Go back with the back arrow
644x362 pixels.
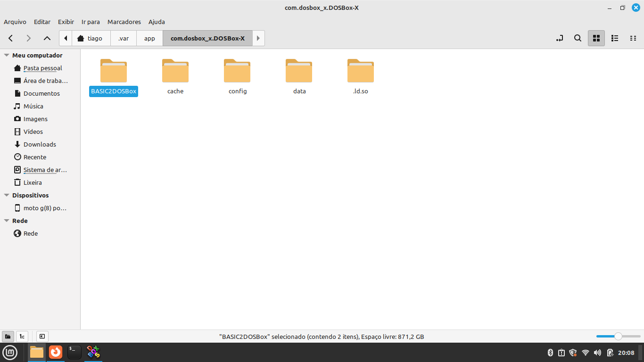click(11, 38)
